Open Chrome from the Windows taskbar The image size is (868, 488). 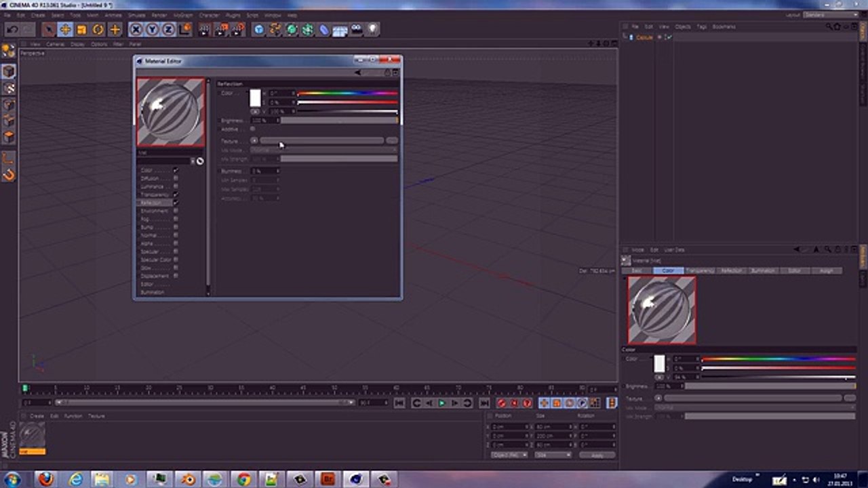243,479
